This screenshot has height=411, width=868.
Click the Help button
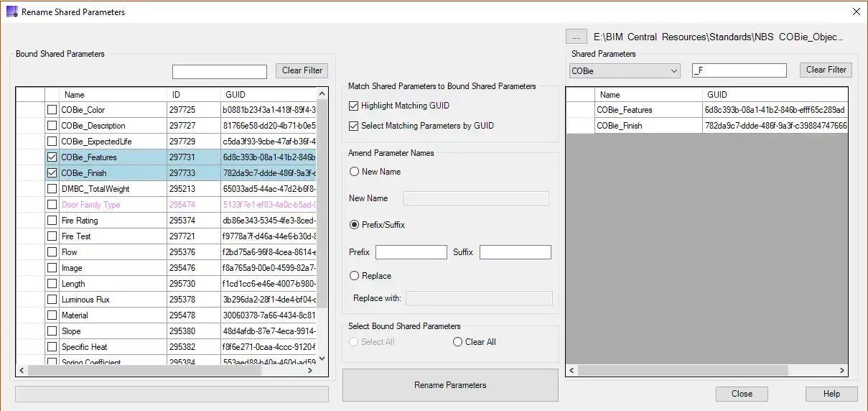pos(831,394)
